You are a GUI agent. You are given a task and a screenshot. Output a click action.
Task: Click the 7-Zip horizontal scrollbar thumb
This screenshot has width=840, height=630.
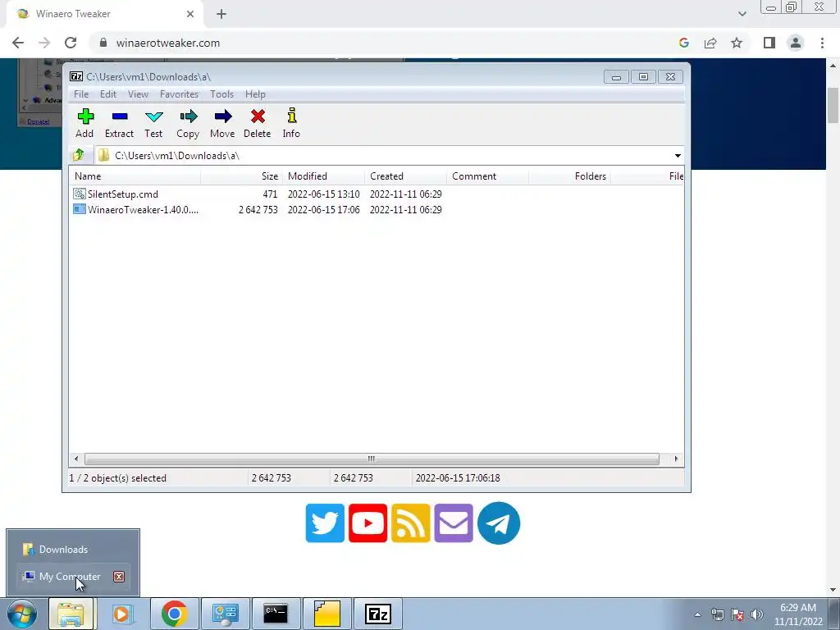372,459
